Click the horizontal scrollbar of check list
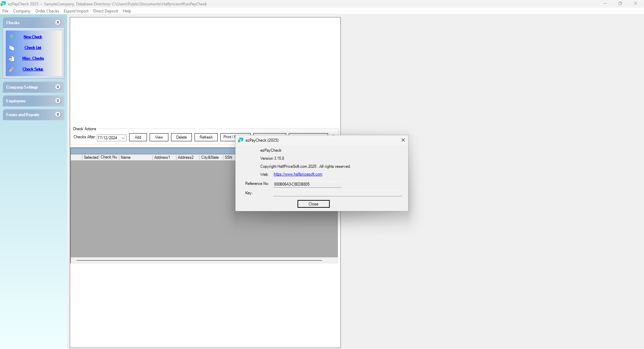Image resolution: width=644 pixels, height=349 pixels. (199, 260)
